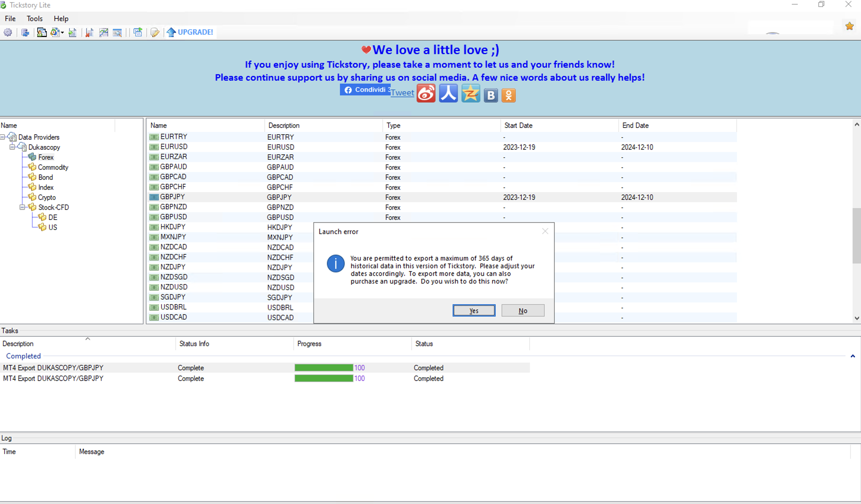Share via the Qzone star icon
The height and width of the screenshot is (504, 861).
470,93
